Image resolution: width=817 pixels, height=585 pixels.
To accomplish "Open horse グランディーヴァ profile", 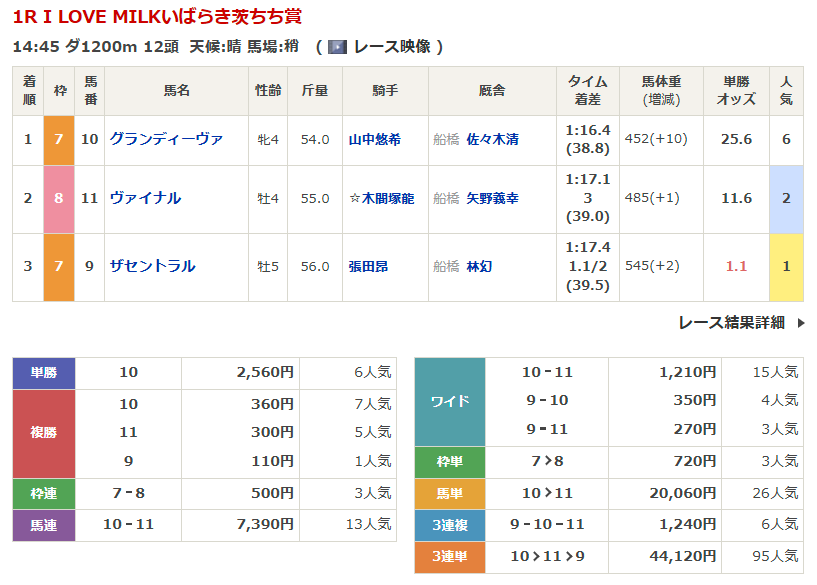I will 166,139.
